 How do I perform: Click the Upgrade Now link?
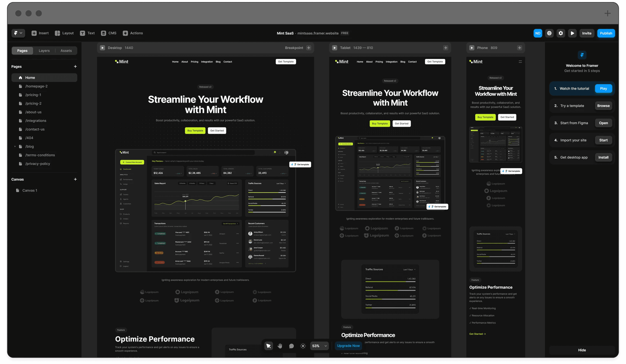coord(348,346)
